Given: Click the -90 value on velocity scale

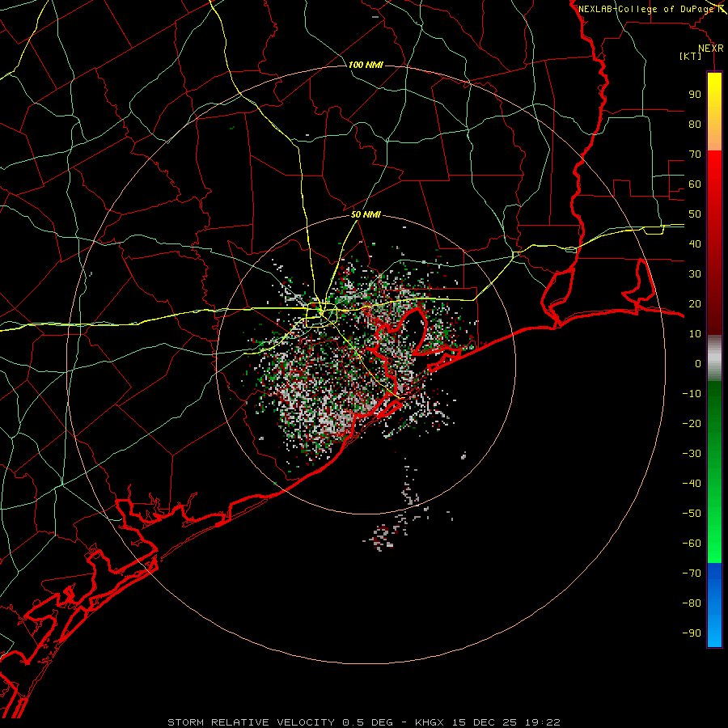Looking at the screenshot, I should (692, 633).
